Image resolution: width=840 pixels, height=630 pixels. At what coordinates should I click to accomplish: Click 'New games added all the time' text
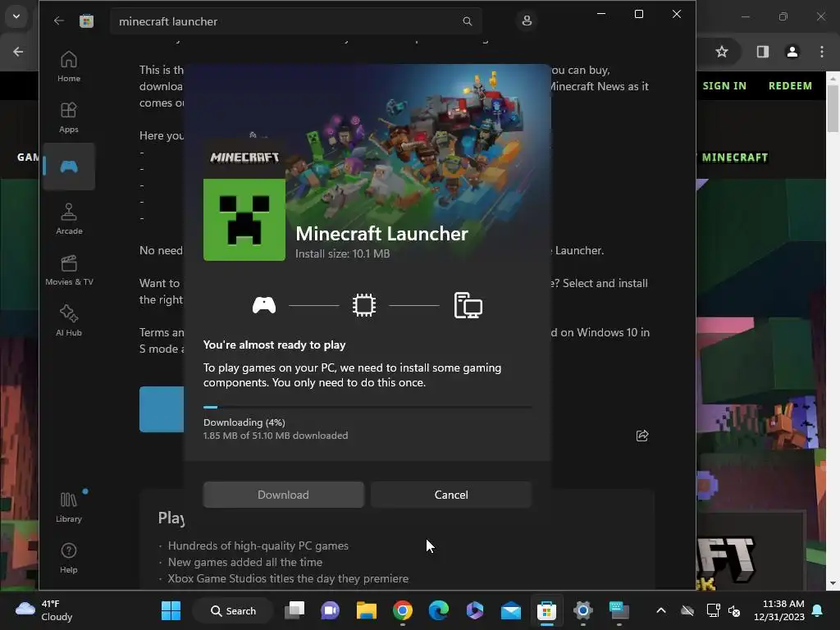click(x=245, y=562)
